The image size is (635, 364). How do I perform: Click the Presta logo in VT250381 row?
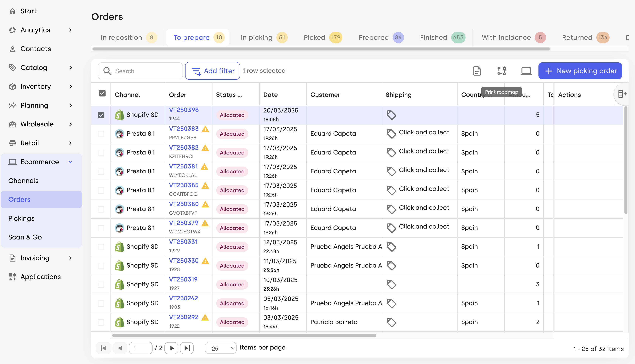(119, 171)
